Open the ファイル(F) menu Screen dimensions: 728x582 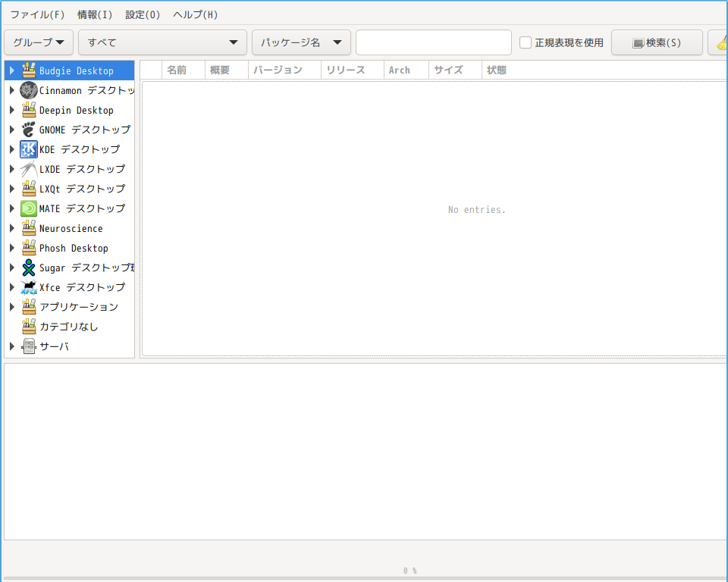[x=37, y=15]
